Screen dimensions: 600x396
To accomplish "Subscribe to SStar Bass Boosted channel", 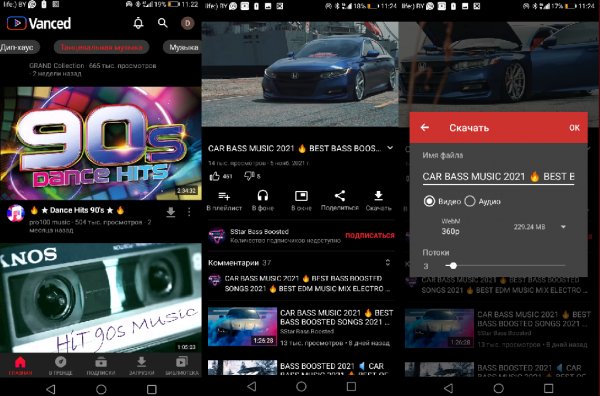I will point(370,235).
